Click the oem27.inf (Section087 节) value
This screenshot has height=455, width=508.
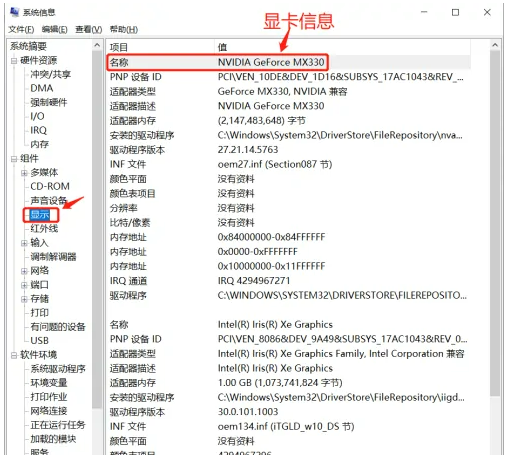[275, 164]
